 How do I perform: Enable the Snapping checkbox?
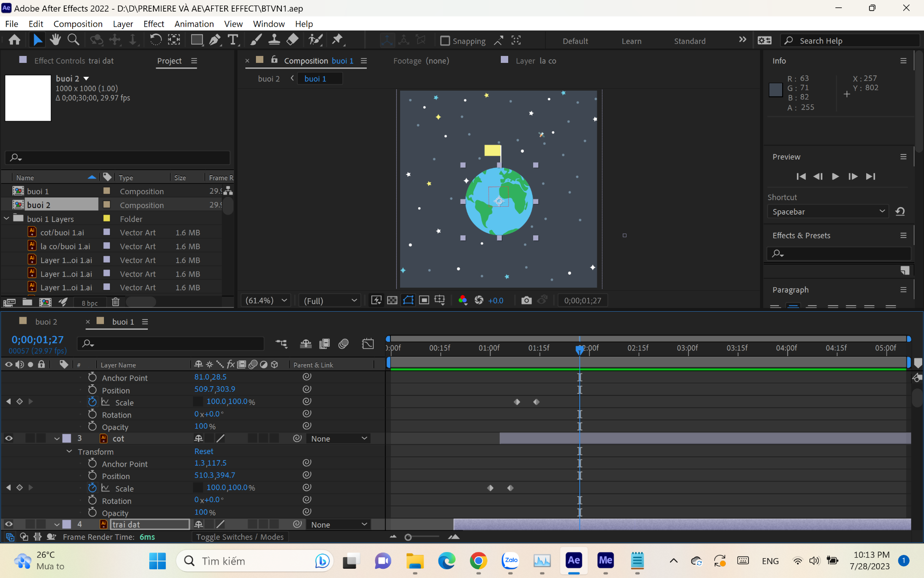point(445,41)
